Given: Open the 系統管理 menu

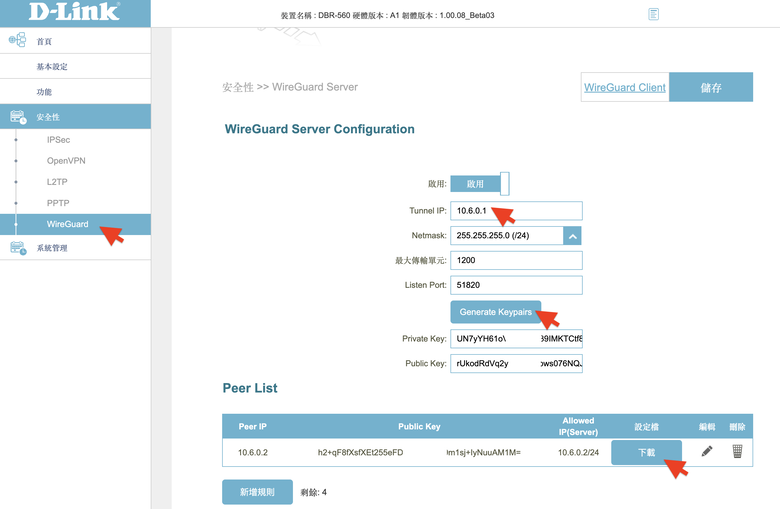Looking at the screenshot, I should click(x=75, y=248).
